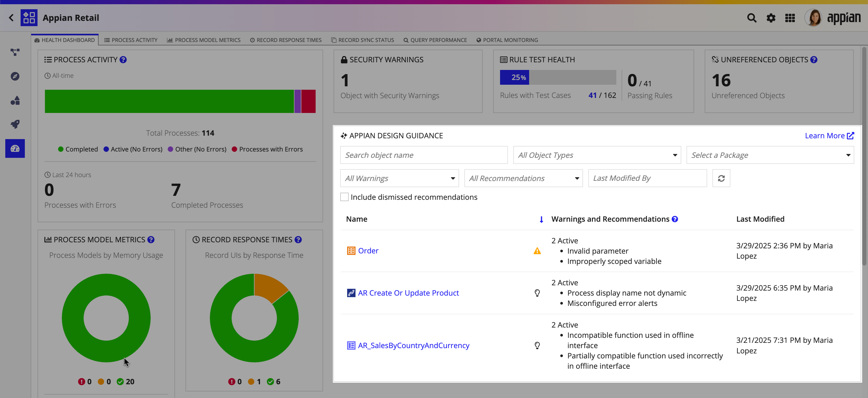
Task: Click the Security Warnings count 1
Action: coord(345,80)
